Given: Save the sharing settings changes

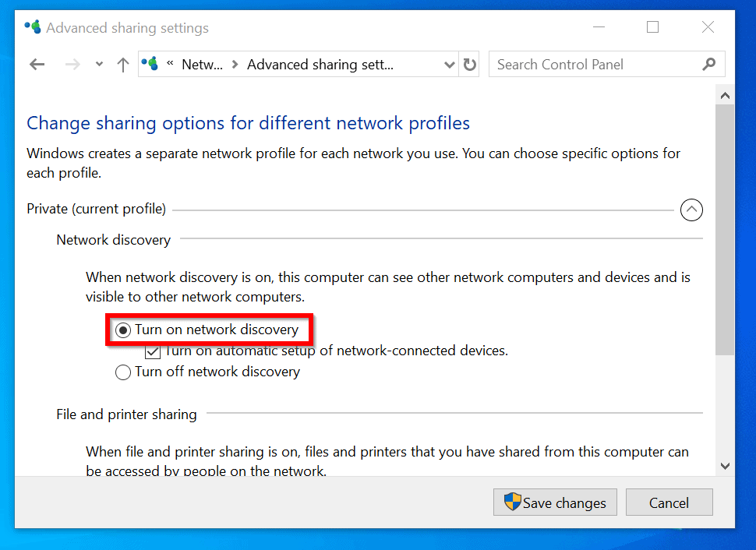Looking at the screenshot, I should pyautogui.click(x=555, y=502).
